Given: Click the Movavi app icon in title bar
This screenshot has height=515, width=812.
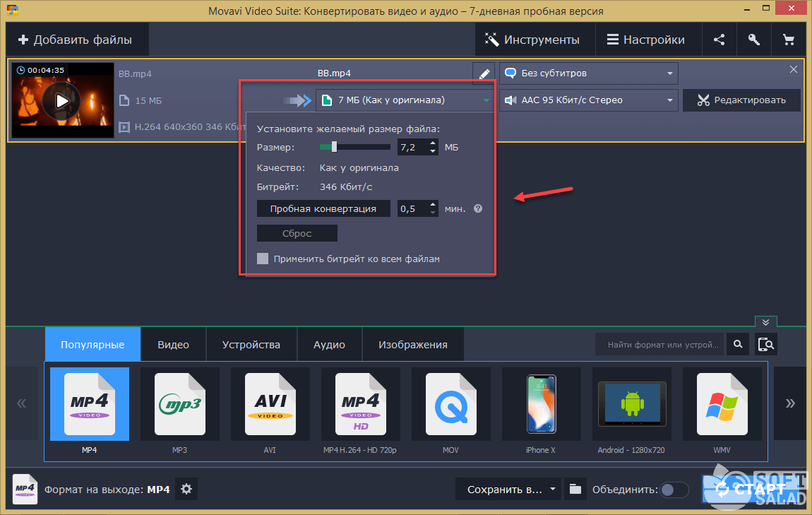Looking at the screenshot, I should 13,10.
